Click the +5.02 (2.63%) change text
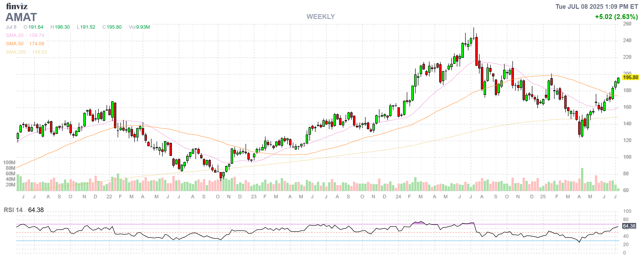This screenshot has width=644, height=260. [616, 17]
